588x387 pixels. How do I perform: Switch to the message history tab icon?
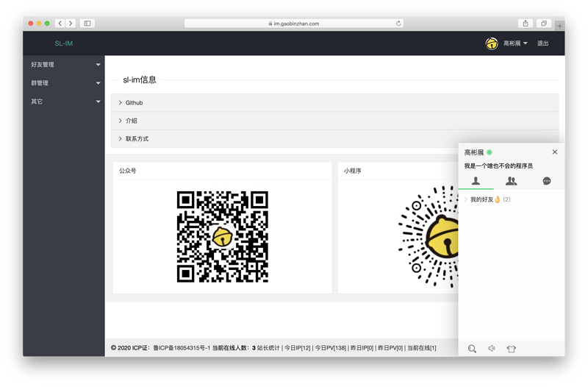(x=547, y=181)
